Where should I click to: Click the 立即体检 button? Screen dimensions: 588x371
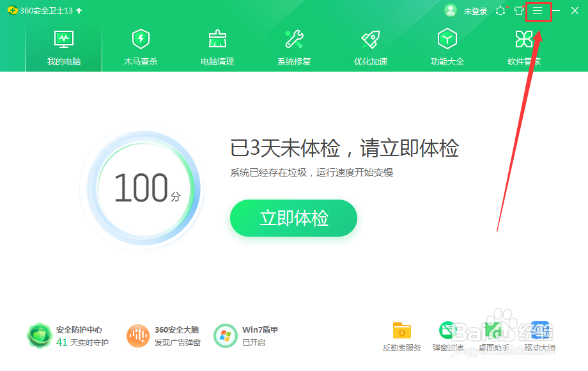293,218
